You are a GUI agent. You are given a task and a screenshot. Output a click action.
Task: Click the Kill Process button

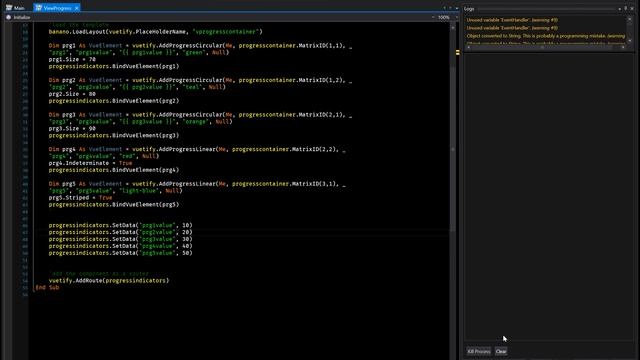[479, 351]
